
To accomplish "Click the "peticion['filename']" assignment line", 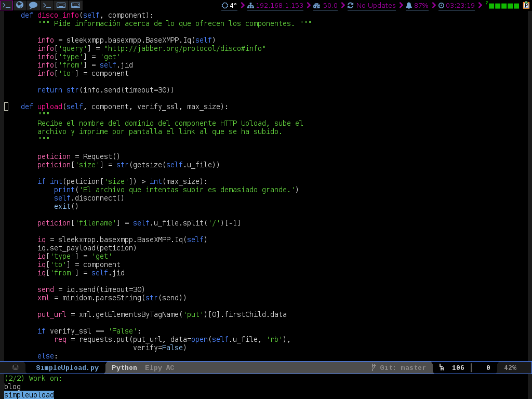I will tap(139, 223).
